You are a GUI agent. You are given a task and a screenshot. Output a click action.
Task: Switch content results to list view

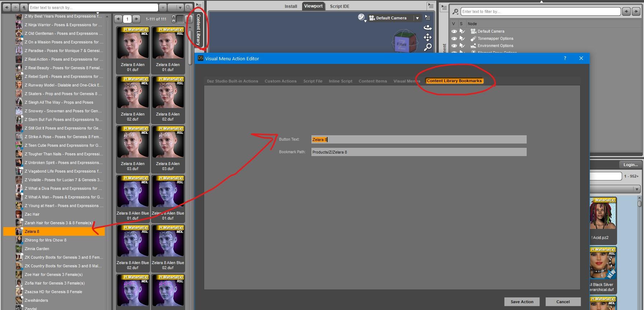(x=189, y=19)
